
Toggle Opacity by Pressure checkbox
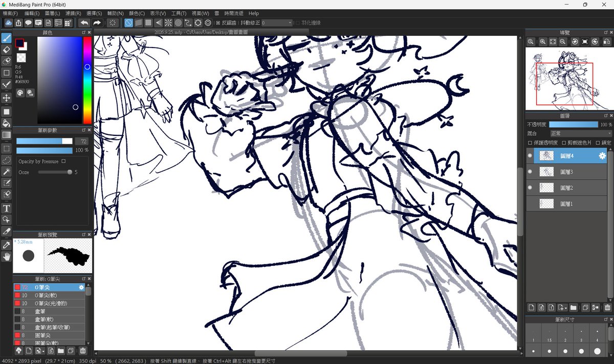(63, 161)
